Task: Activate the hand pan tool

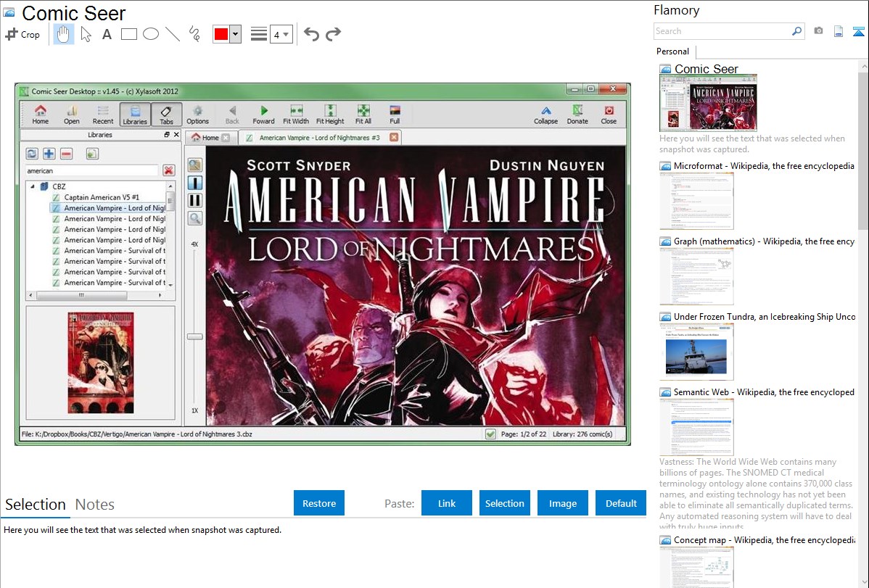Action: 64,34
